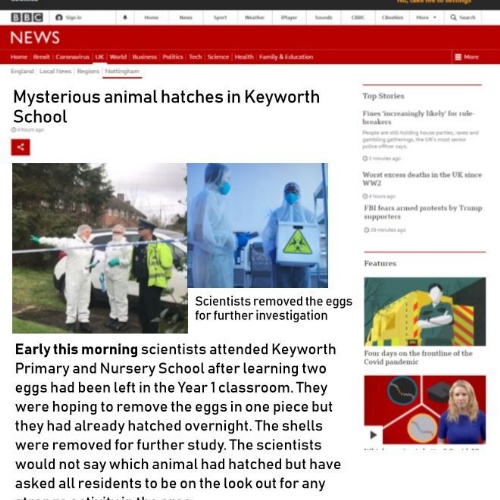The image size is (500, 500).
Task: Click the notifications bell icon
Action: [x=125, y=17]
